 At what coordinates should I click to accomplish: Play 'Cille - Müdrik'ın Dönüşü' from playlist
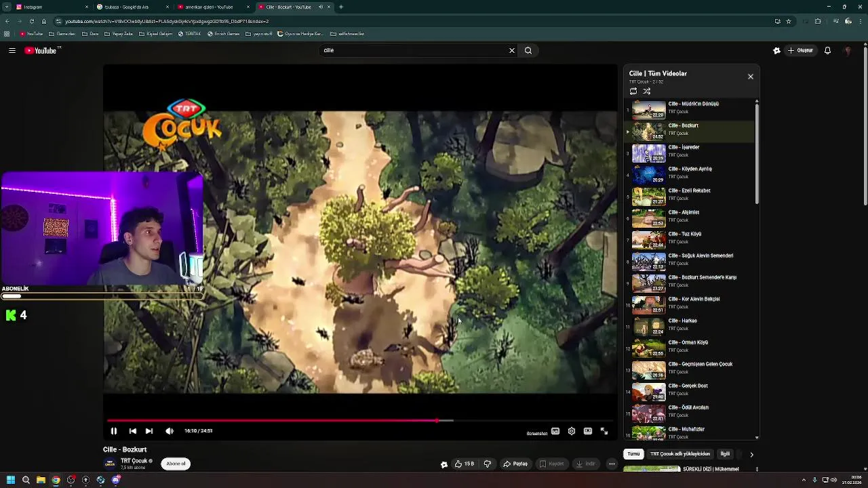coord(690,109)
